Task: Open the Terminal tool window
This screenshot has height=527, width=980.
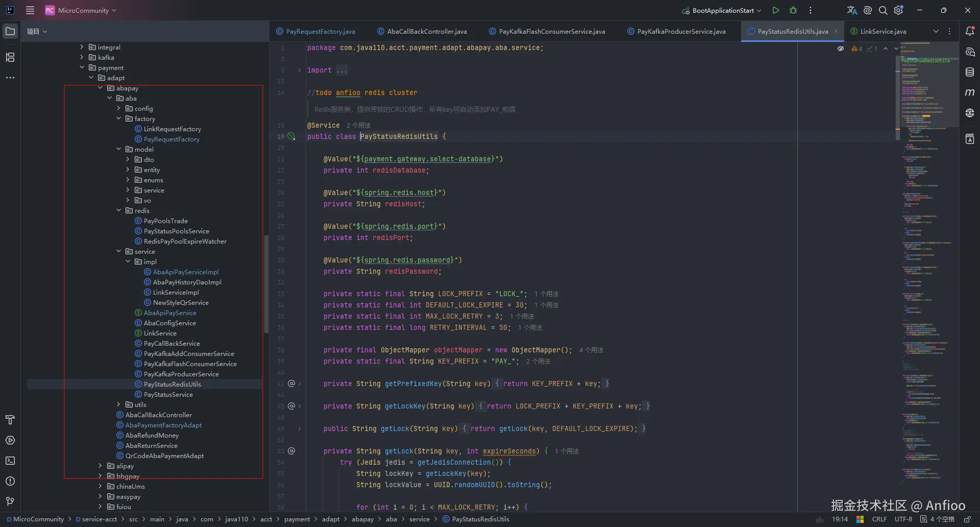Action: click(x=10, y=461)
